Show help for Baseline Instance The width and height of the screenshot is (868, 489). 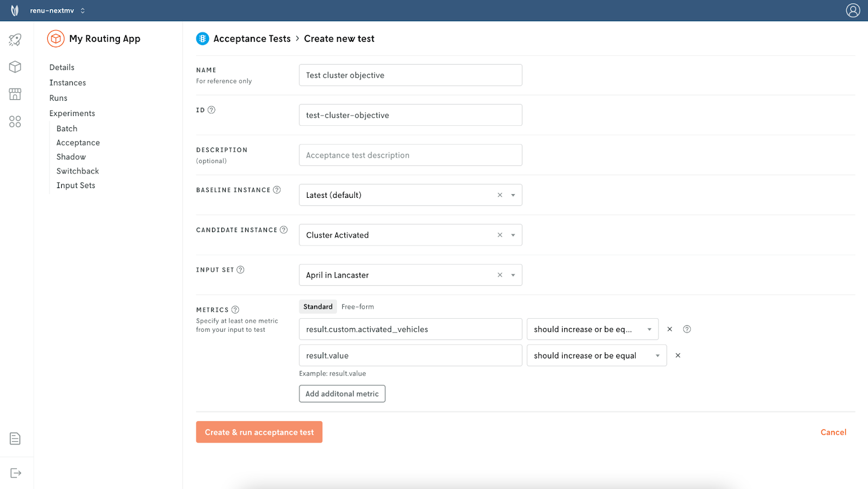click(277, 190)
